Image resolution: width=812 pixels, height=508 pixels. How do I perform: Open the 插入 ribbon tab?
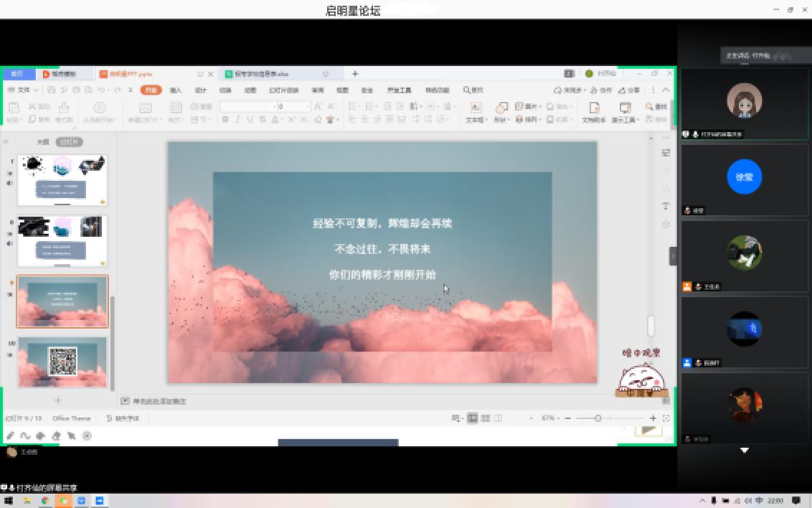tap(176, 90)
